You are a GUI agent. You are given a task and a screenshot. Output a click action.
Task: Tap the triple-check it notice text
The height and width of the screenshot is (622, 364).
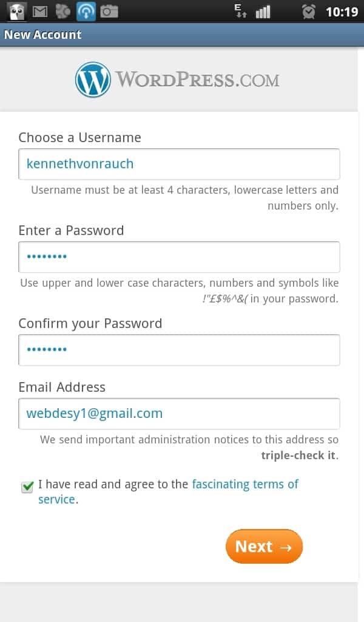point(298,456)
